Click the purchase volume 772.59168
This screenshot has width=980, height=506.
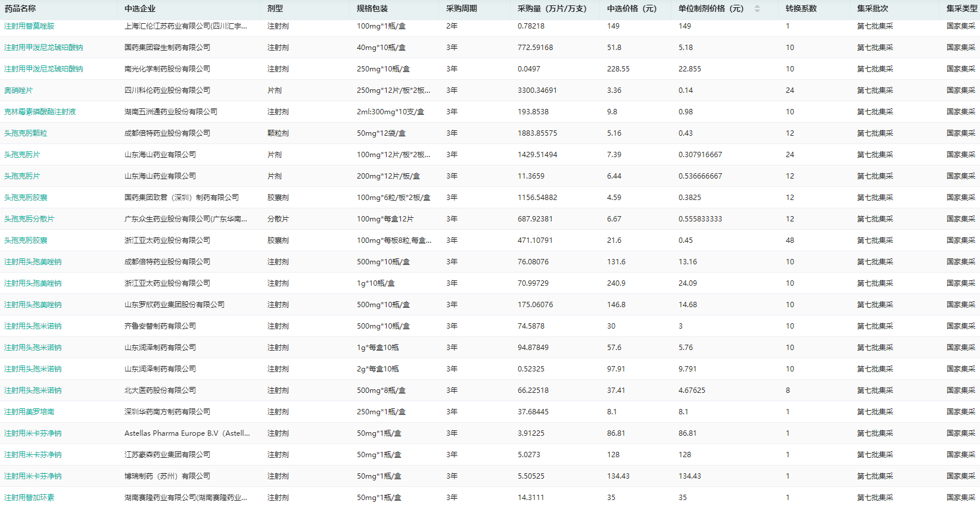536,48
